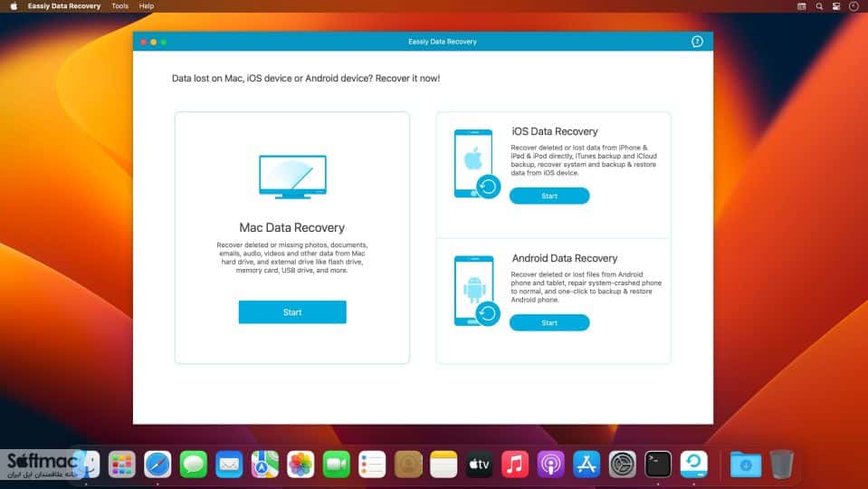Image resolution: width=868 pixels, height=489 pixels.
Task: Open Music from the Dock
Action: point(515,464)
